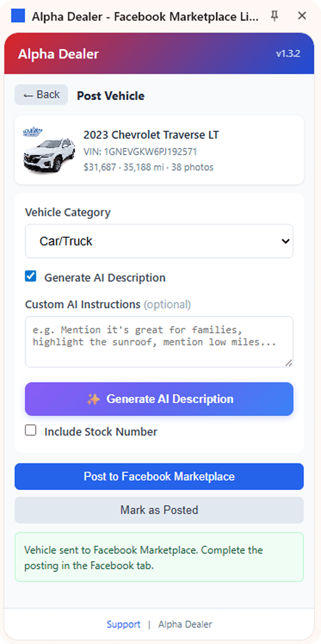Click the 2023 Chevrolet Traverse LT title
321x644 pixels.
151,135
